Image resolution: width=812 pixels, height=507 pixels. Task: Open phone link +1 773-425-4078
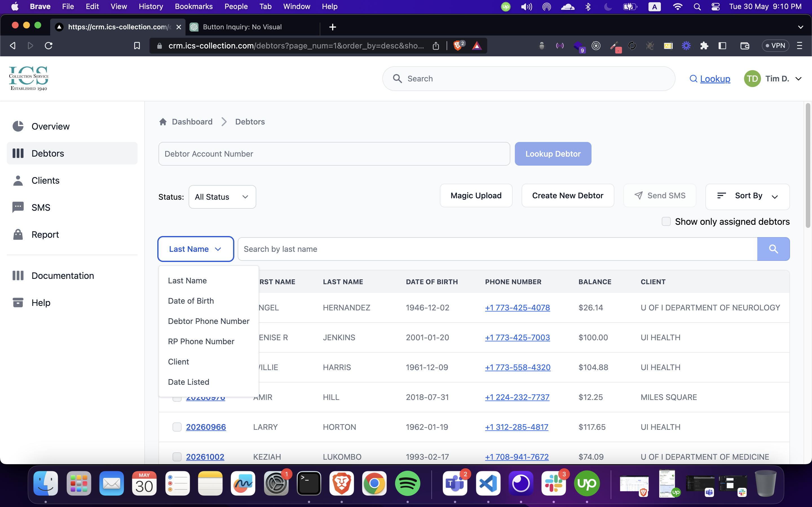coord(517,308)
